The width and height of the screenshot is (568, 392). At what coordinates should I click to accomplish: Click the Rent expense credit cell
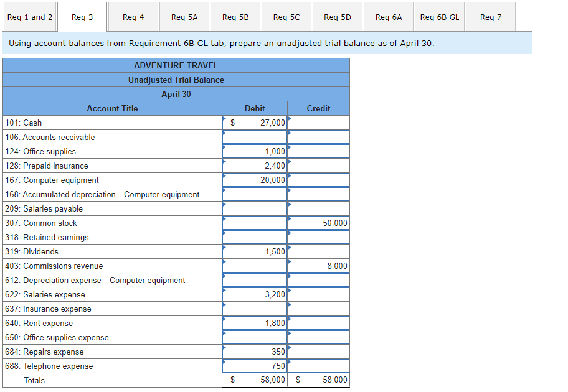coord(319,323)
